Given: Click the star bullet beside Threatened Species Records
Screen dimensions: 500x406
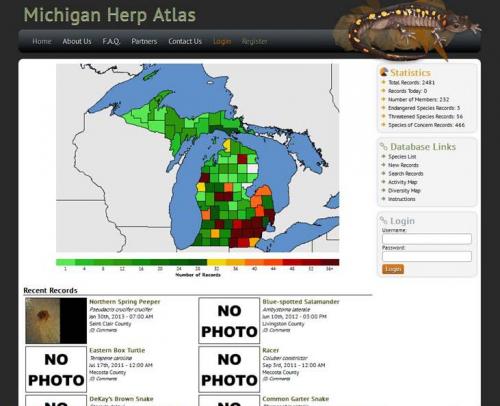Looking at the screenshot, I should pos(383,116).
